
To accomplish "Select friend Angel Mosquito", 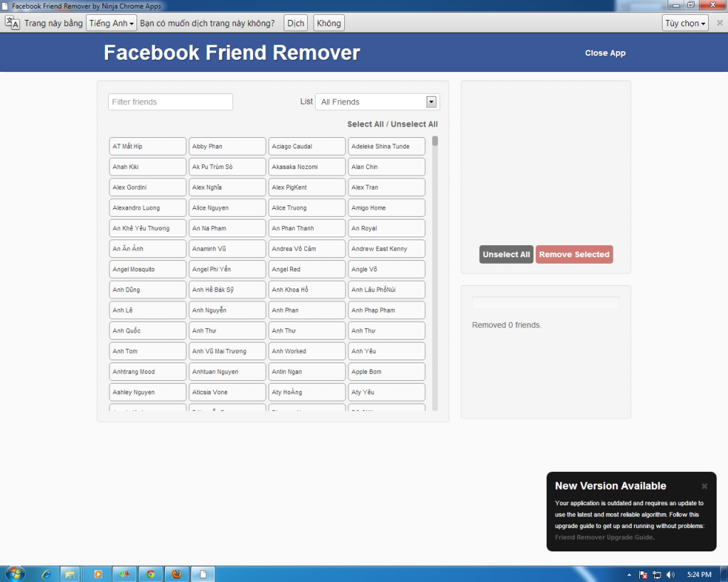I will 148,269.
